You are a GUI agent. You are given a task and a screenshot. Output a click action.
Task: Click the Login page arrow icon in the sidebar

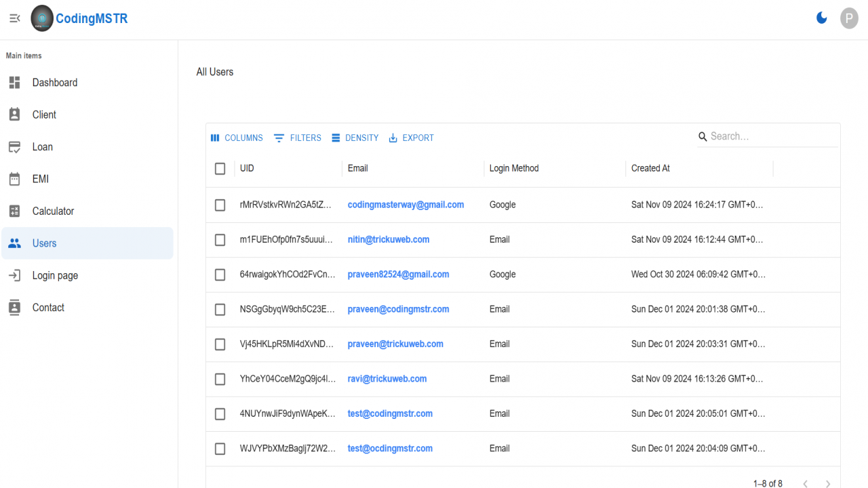tap(15, 275)
